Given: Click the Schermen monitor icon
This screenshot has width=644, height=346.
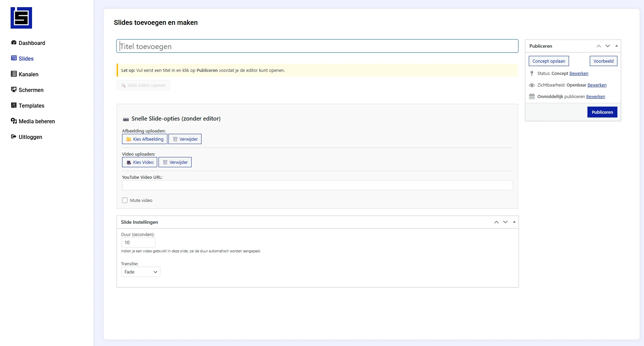Looking at the screenshot, I should 14,90.
